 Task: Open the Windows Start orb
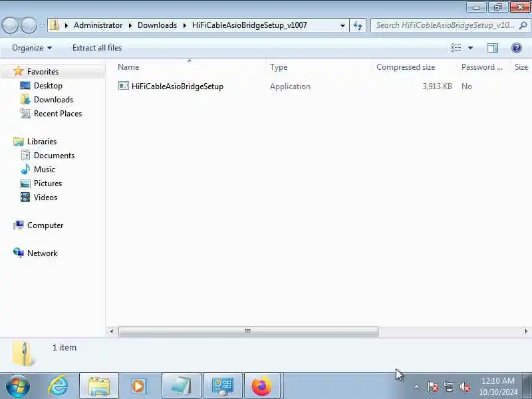pyautogui.click(x=18, y=386)
